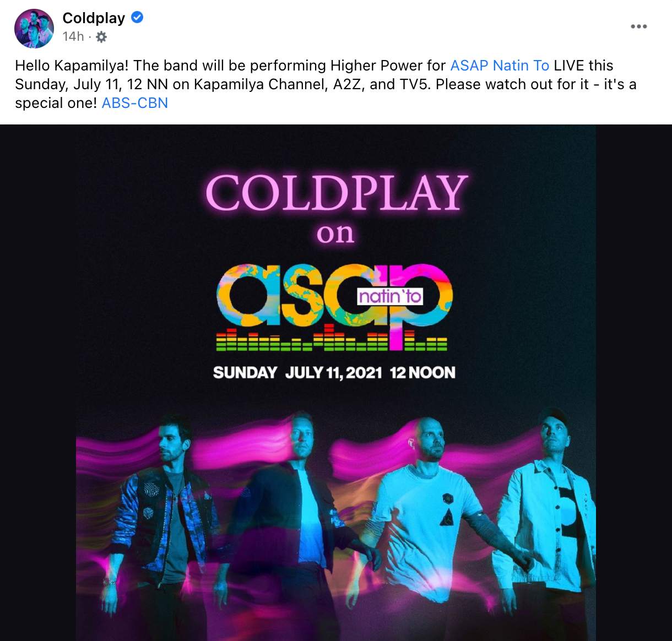Follow the ABS-CBN page link
Image resolution: width=672 pixels, height=641 pixels.
tap(135, 103)
